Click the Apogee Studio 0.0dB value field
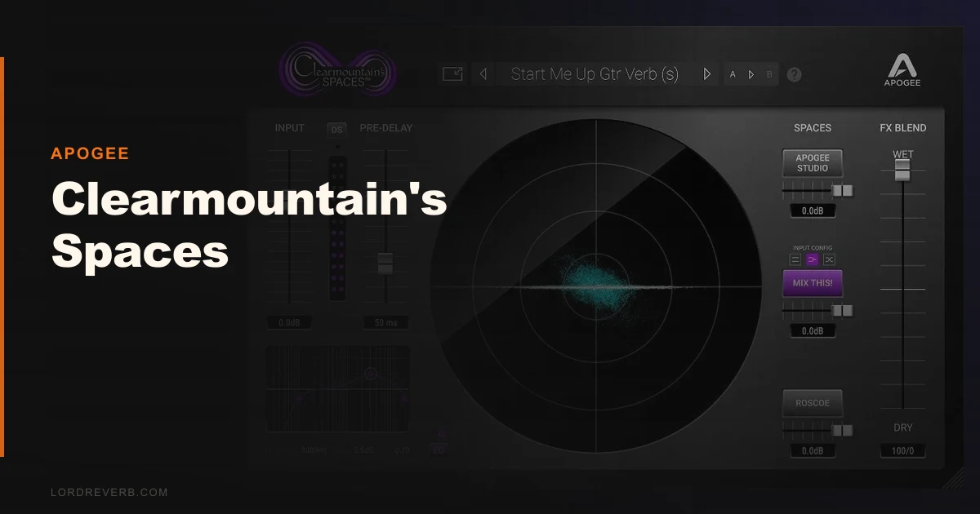This screenshot has height=514, width=980. pos(813,211)
